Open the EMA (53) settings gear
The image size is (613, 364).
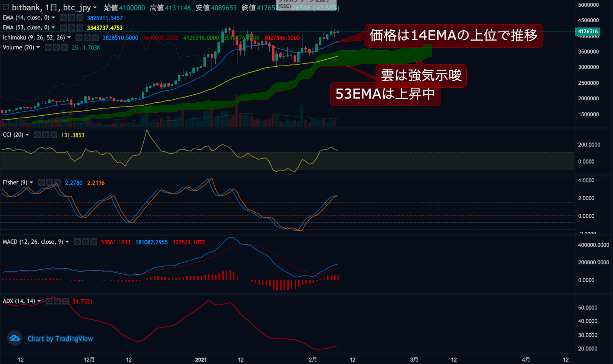pyautogui.click(x=71, y=27)
